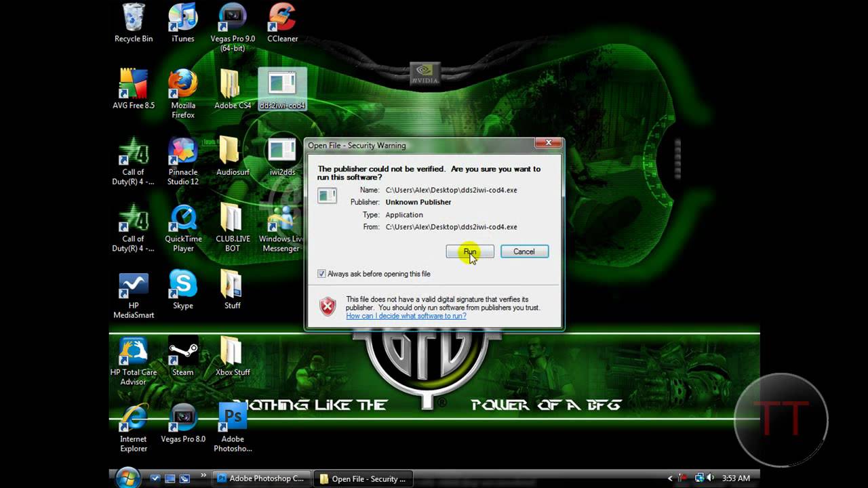Close the Open File - Security Warning dialog
Screen dimensions: 868x488
pos(547,142)
